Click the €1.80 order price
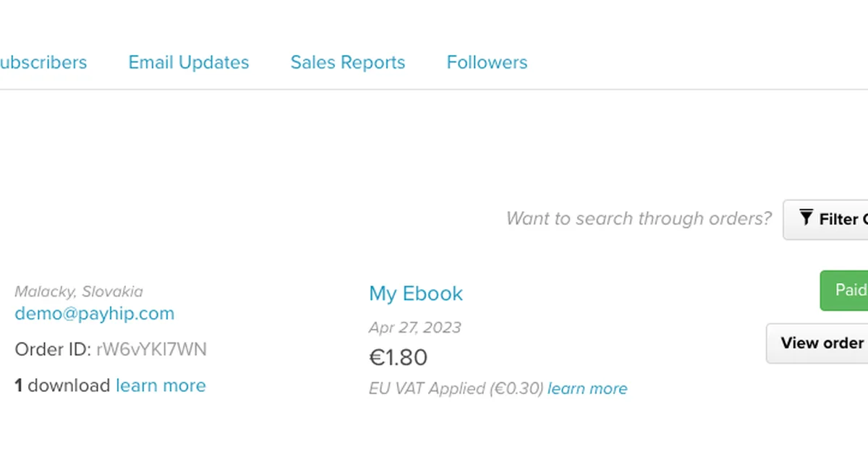Screen dimensions: 868x454 [x=398, y=358]
